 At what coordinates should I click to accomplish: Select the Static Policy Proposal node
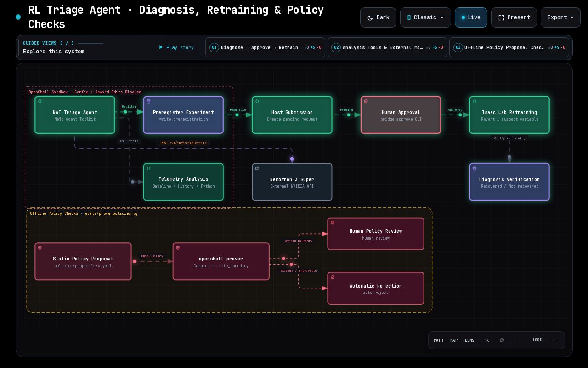coord(83,261)
